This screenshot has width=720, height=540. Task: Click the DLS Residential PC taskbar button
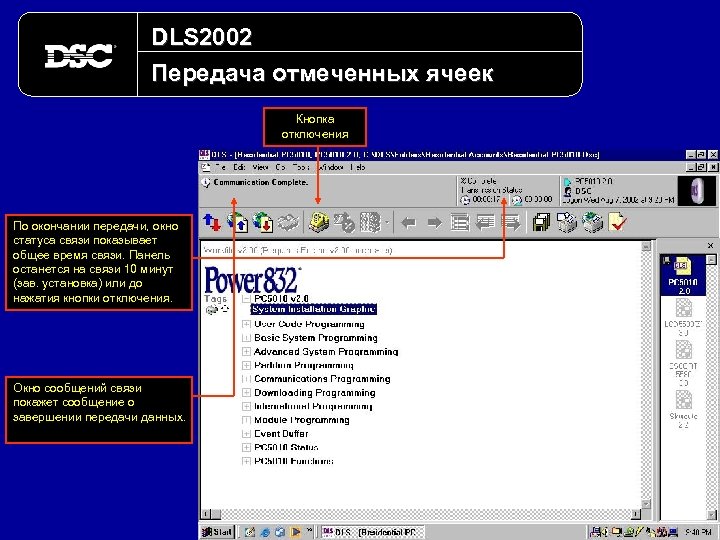(x=372, y=532)
